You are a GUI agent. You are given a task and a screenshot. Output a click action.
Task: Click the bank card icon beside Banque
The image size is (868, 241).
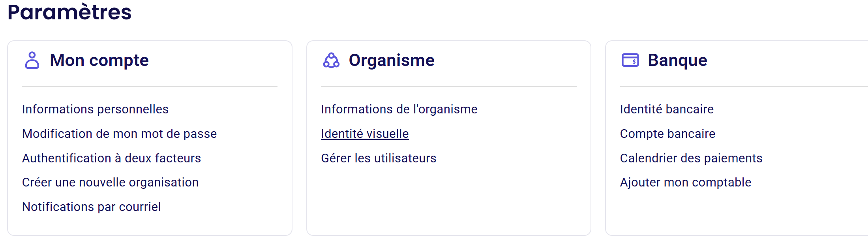click(x=630, y=60)
